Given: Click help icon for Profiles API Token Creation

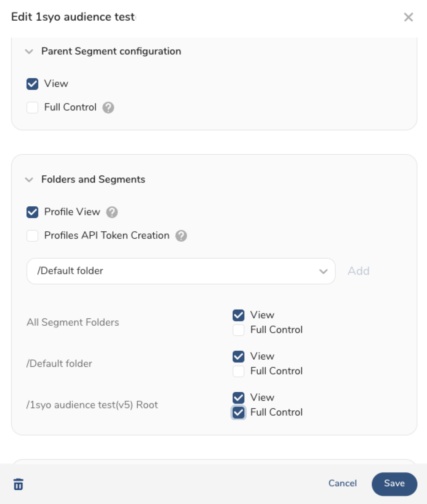Looking at the screenshot, I should click(181, 236).
